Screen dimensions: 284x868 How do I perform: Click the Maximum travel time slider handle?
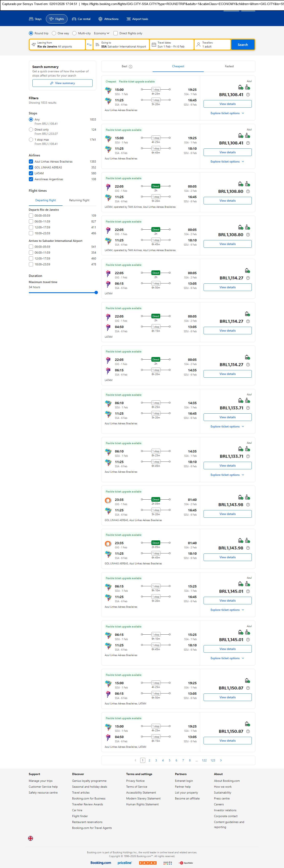coord(96,292)
